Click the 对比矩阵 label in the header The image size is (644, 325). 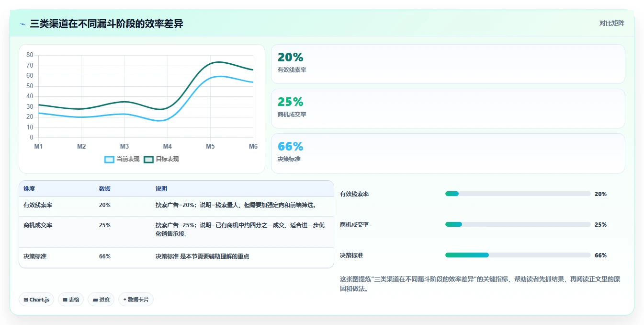tap(611, 23)
